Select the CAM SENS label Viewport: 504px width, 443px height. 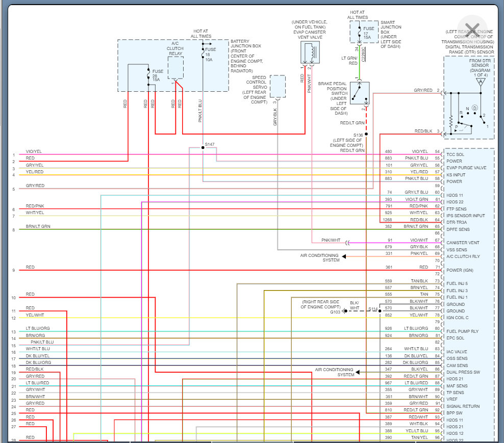457,366
